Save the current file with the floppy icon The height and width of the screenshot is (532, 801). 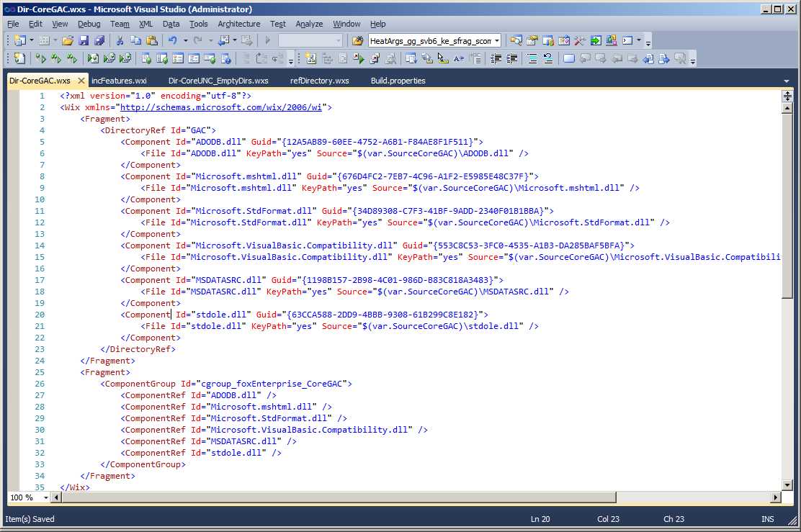click(x=84, y=40)
